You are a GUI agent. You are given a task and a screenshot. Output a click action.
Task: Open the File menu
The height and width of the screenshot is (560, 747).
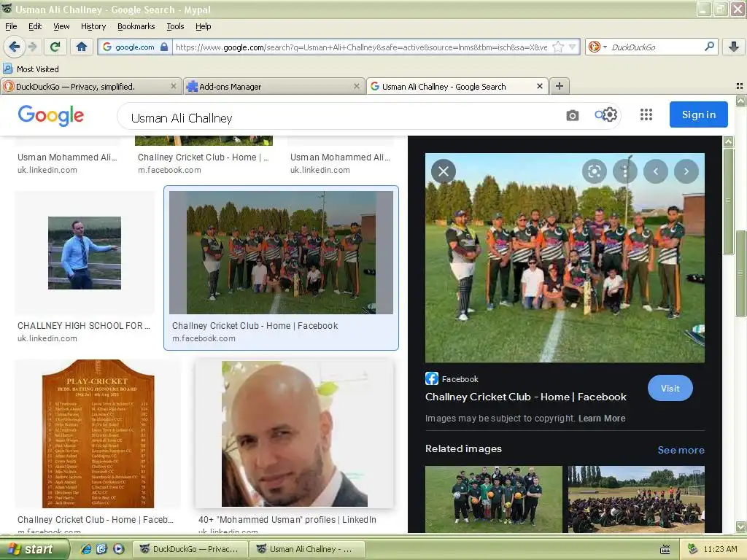coord(11,26)
